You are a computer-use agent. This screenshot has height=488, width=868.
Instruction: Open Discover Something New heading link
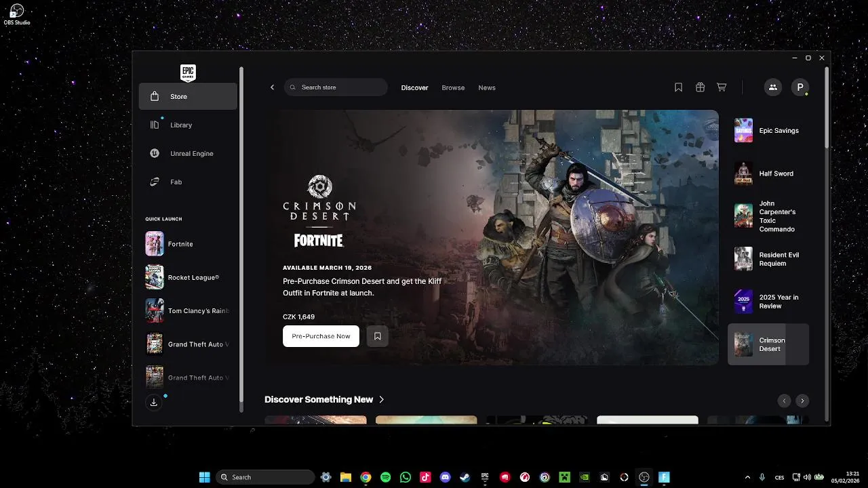[324, 400]
